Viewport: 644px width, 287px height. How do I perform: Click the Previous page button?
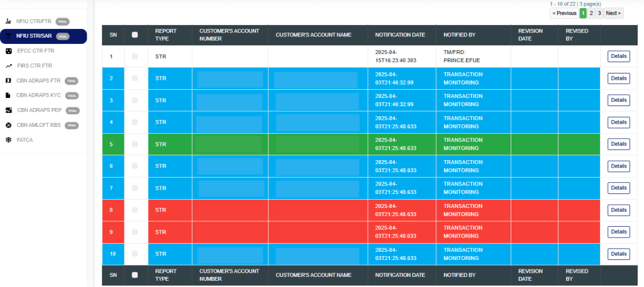(x=564, y=13)
